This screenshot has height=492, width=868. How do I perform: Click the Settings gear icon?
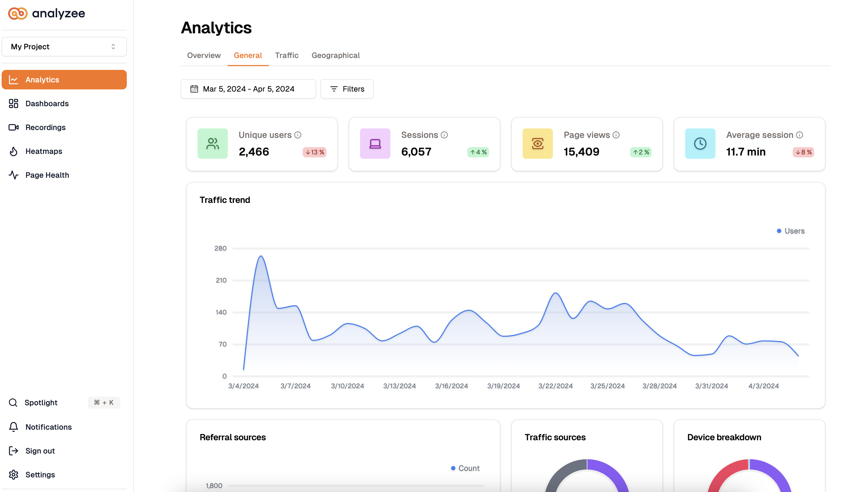point(14,475)
